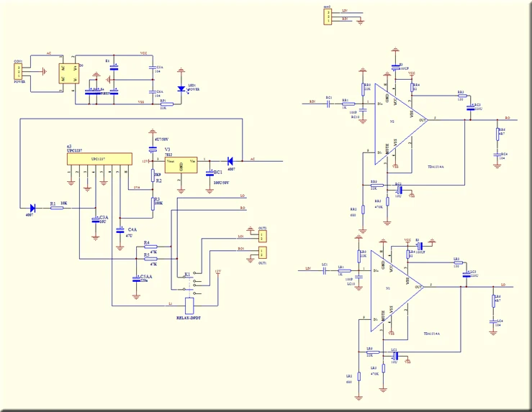
Task: Click resistor LR5 470K
Action: click(x=384, y=368)
